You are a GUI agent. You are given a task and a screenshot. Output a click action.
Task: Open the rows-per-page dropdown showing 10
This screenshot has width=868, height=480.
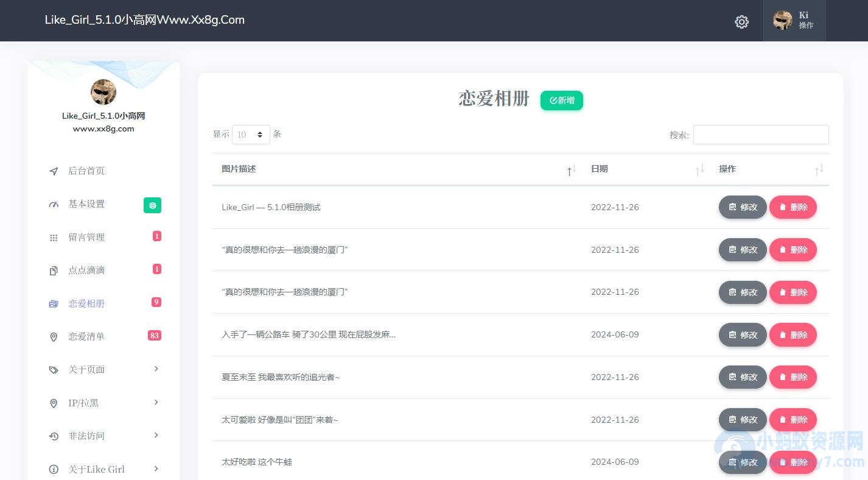click(251, 135)
